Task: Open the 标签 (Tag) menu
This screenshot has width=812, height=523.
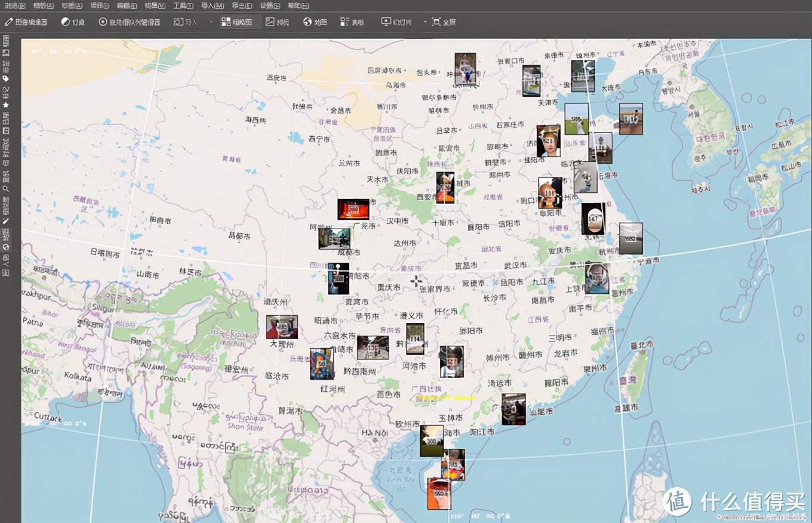Action: 72,5
